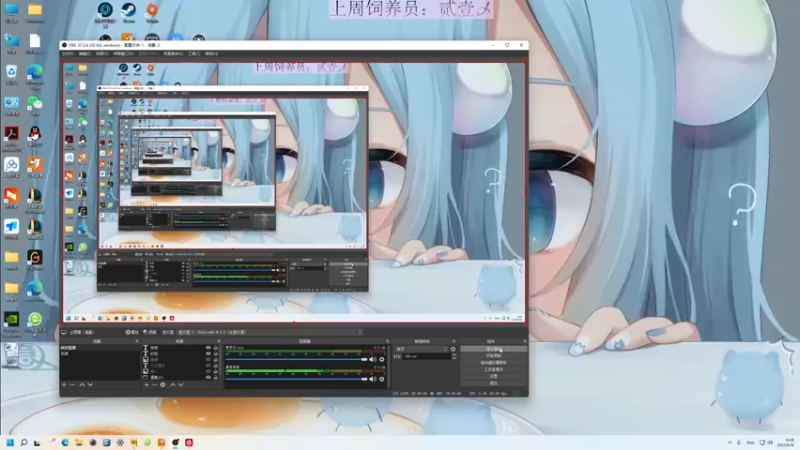Remove the selected source with the minus icon

155,385
